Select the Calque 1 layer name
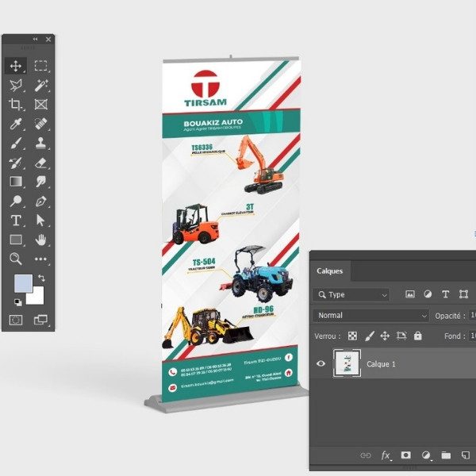Viewport: 476px width, 476px height. pyautogui.click(x=381, y=364)
